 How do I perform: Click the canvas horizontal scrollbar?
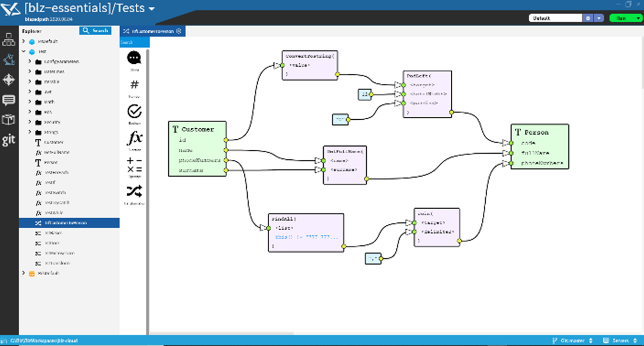tap(221, 332)
